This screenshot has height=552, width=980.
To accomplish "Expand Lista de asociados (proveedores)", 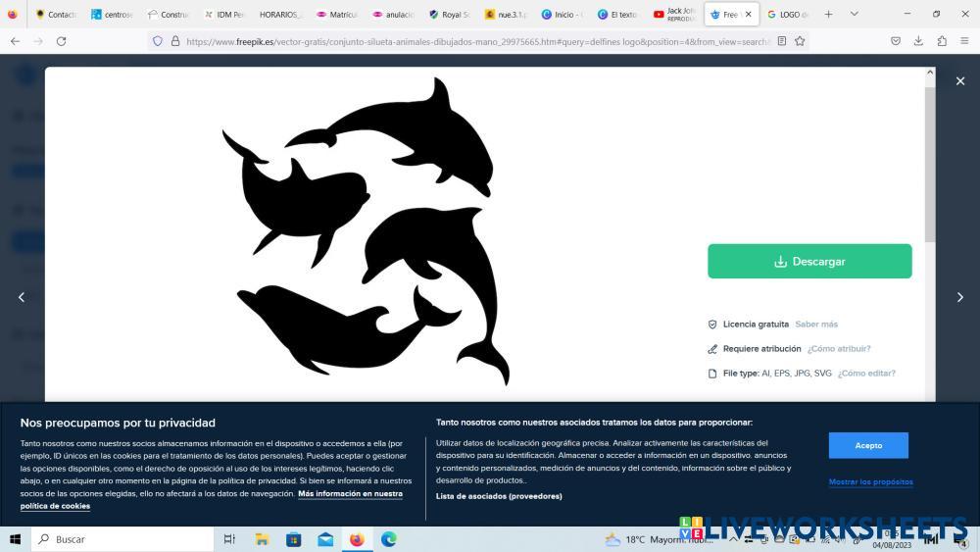I will pos(499,496).
